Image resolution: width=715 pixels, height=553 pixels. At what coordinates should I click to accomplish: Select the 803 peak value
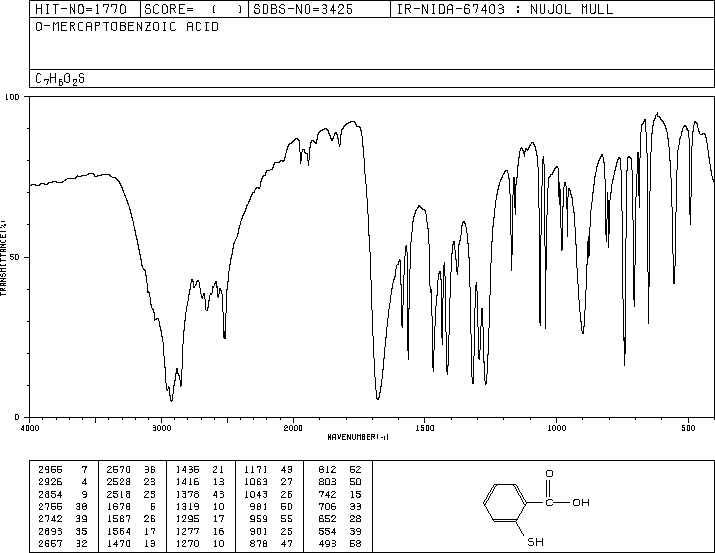(x=327, y=482)
